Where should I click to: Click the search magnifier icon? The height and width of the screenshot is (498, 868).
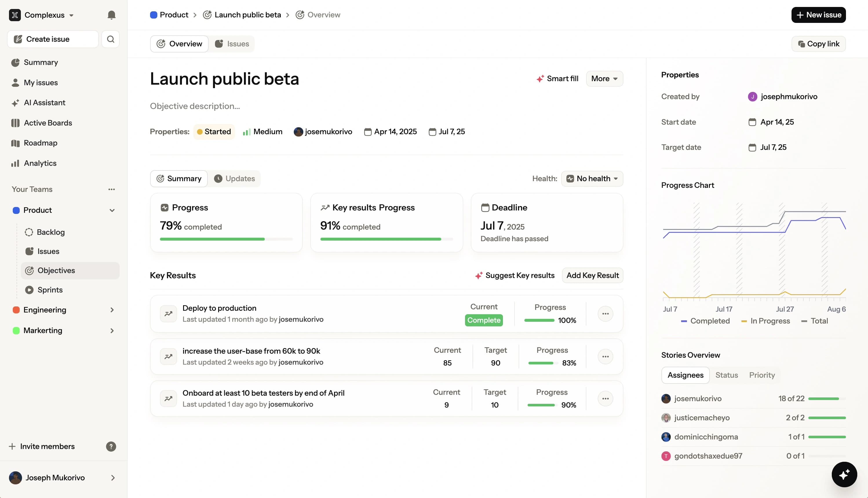[x=110, y=39]
